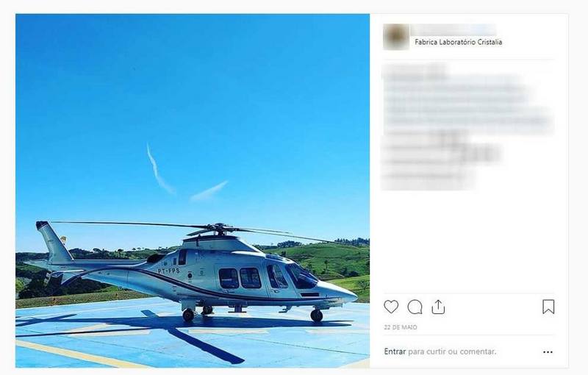Open the blurred username beside the avatar
Viewport: 588px width, 375px height.
(x=453, y=30)
